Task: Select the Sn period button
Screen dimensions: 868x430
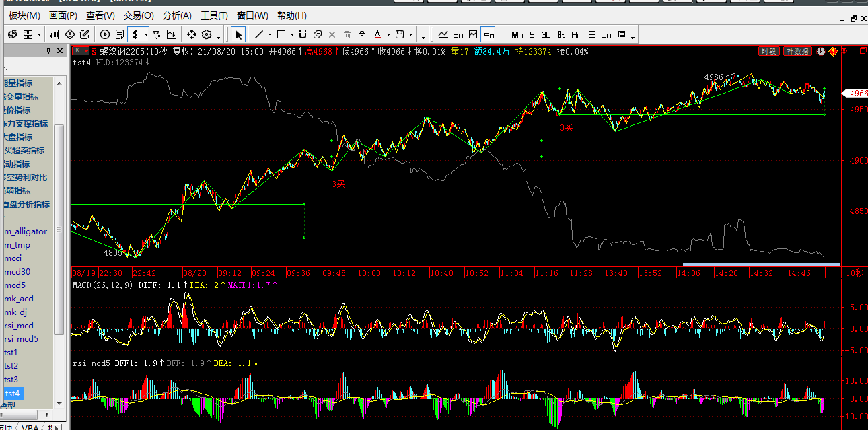Action: pyautogui.click(x=489, y=34)
